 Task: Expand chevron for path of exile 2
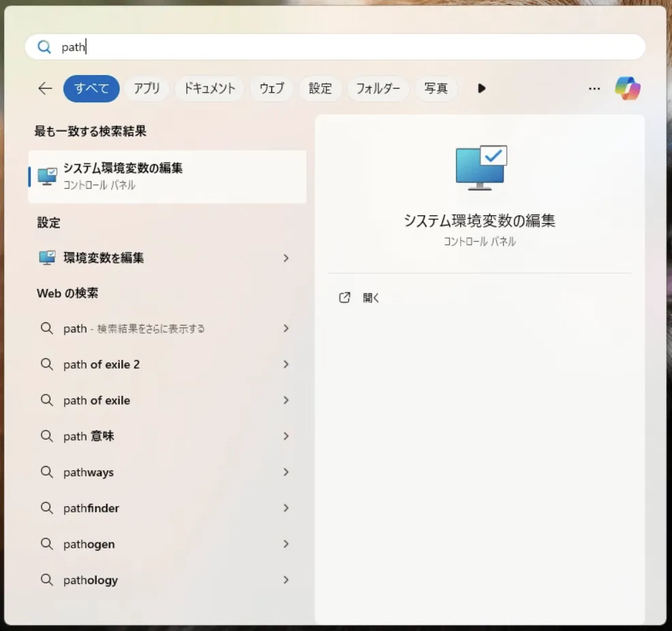coord(286,365)
